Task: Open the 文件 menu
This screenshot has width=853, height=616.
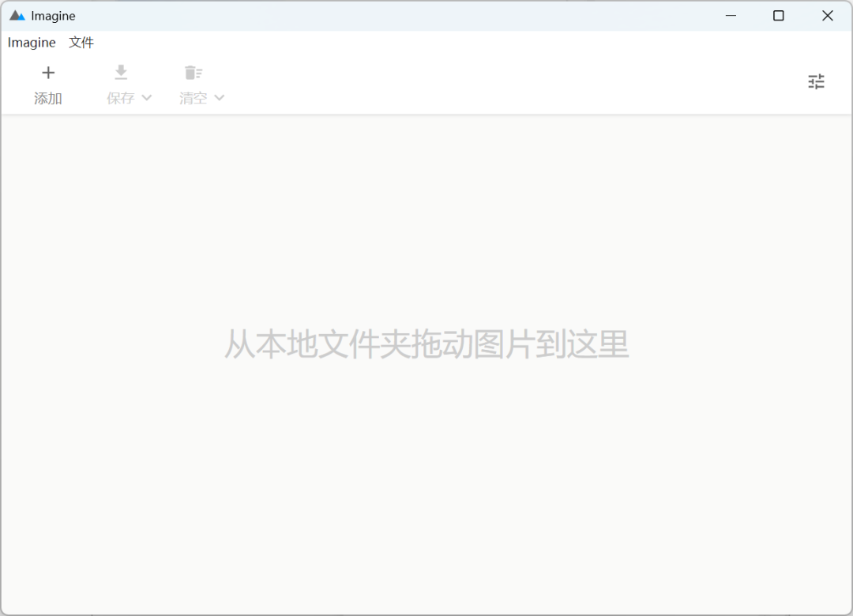Action: pos(81,43)
